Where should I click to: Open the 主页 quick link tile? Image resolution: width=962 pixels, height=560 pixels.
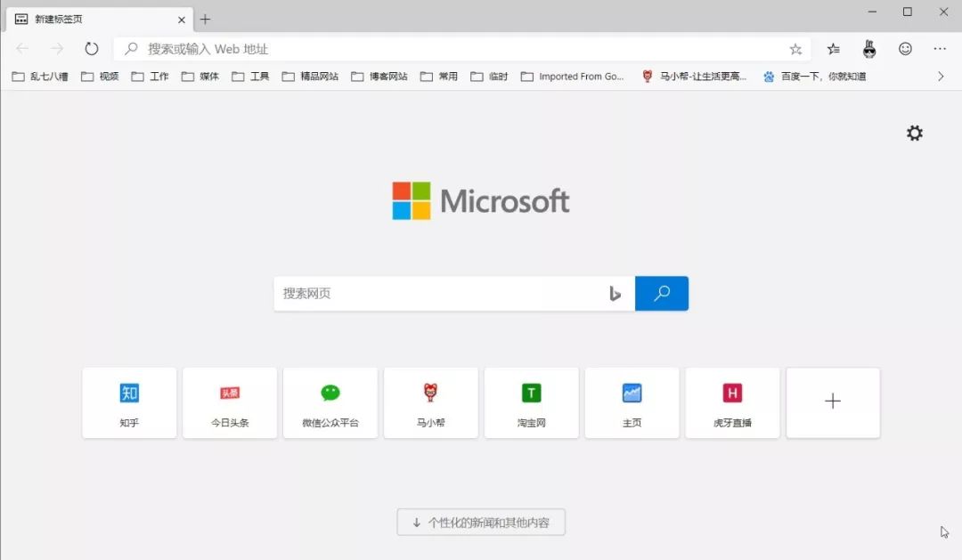[x=632, y=403]
